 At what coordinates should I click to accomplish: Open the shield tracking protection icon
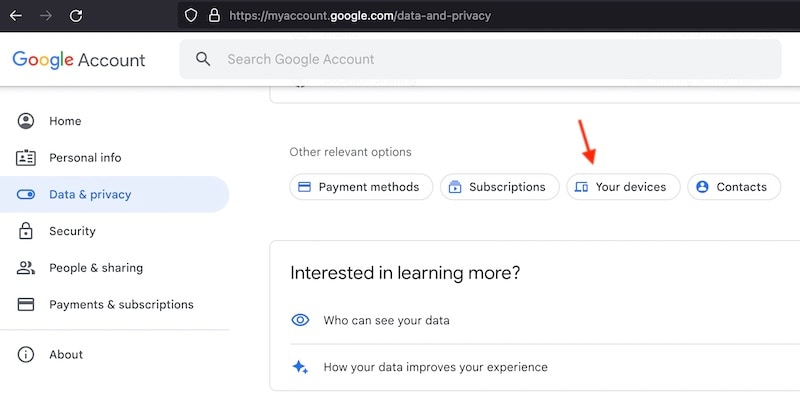point(191,15)
